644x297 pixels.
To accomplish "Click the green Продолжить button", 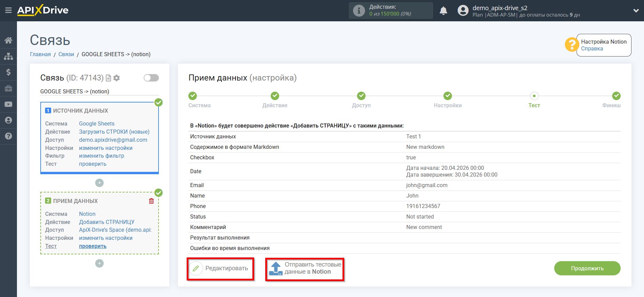I will pos(587,268).
